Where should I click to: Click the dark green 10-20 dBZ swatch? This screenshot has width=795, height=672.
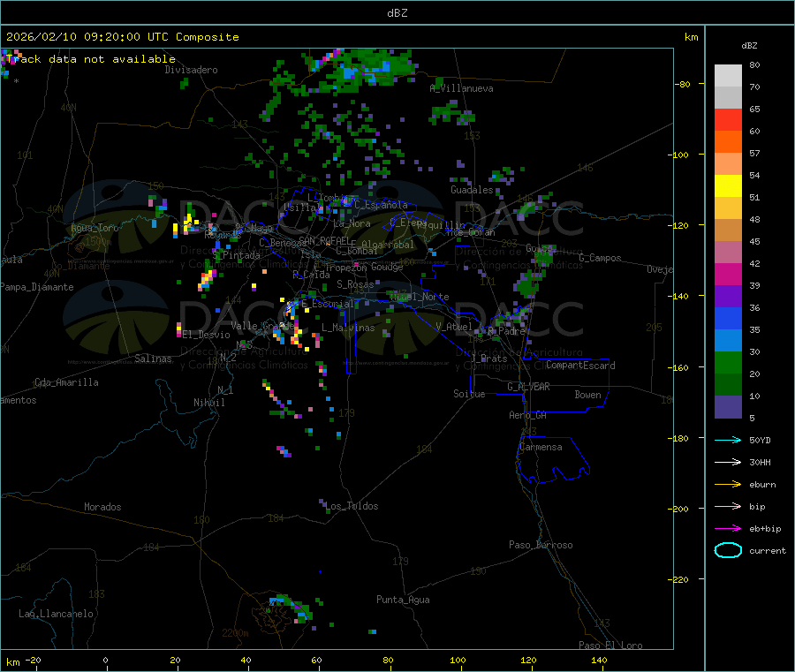[728, 385]
